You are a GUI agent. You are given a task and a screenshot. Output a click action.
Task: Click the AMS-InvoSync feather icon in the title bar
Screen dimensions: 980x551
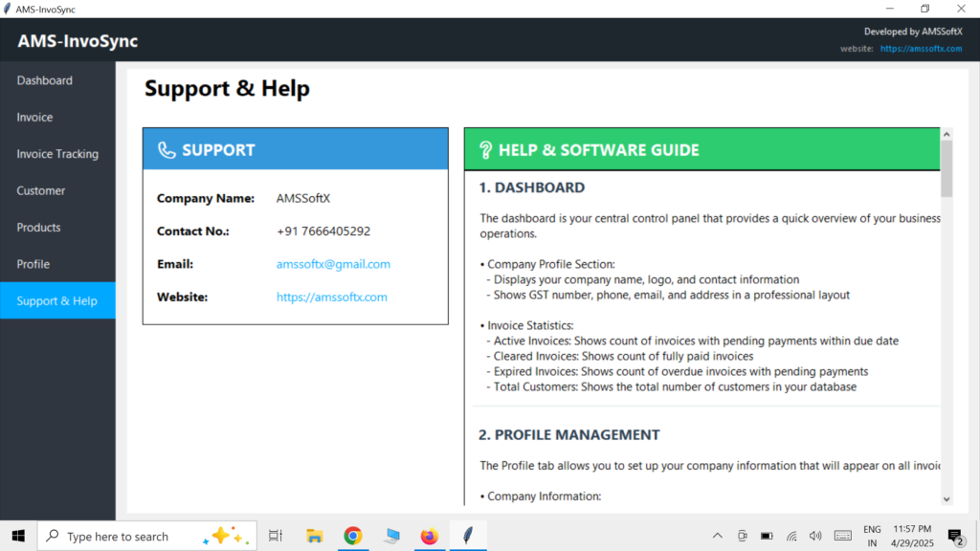[x=8, y=9]
